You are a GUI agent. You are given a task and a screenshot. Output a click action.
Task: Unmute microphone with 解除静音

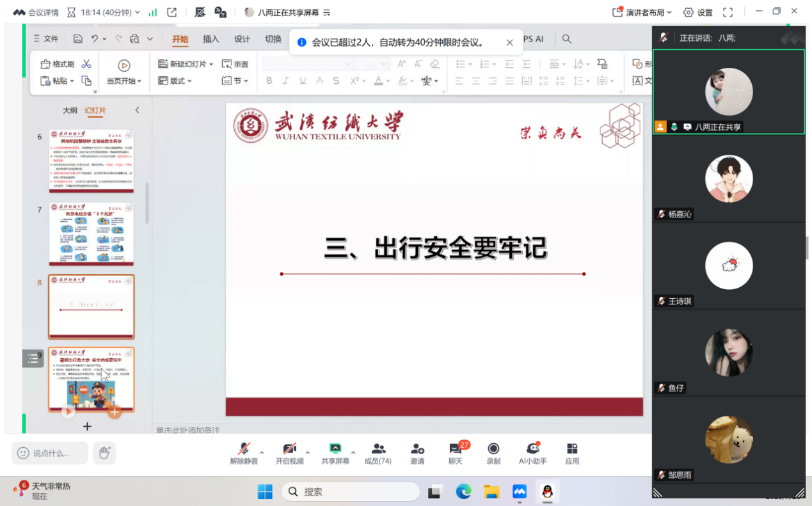[244, 453]
